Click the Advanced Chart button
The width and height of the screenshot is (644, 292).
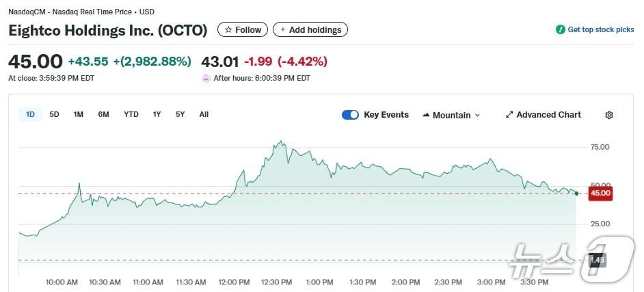(548, 115)
